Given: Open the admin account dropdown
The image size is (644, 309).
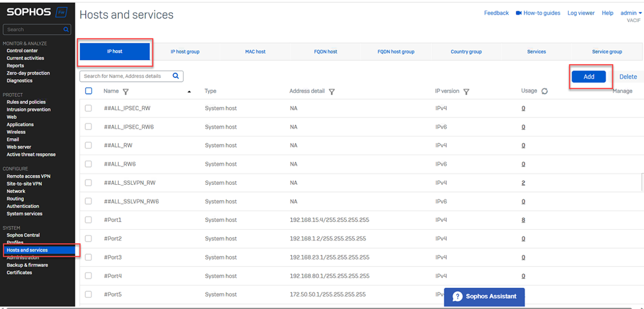Looking at the screenshot, I should pos(631,13).
